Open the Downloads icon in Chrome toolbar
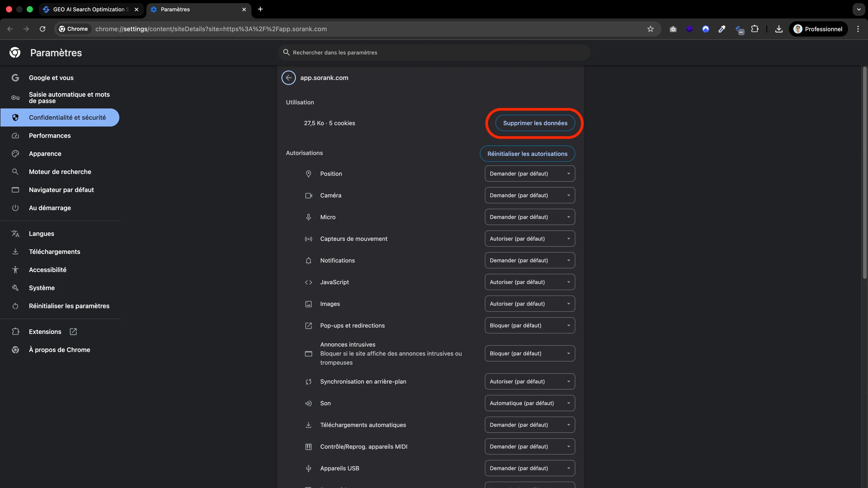The image size is (868, 488). coord(779,29)
